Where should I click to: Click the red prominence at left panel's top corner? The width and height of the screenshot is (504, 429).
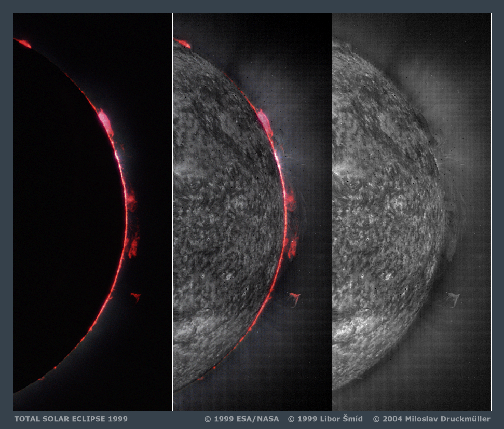pos(23,43)
